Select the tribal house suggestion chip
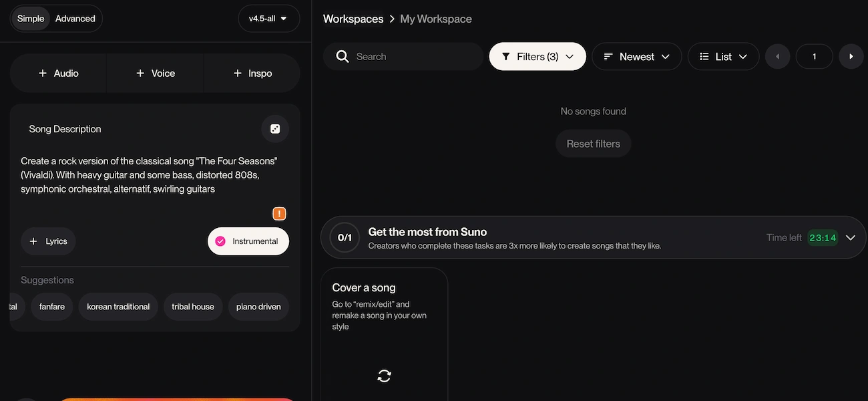This screenshot has width=868, height=401. [193, 307]
